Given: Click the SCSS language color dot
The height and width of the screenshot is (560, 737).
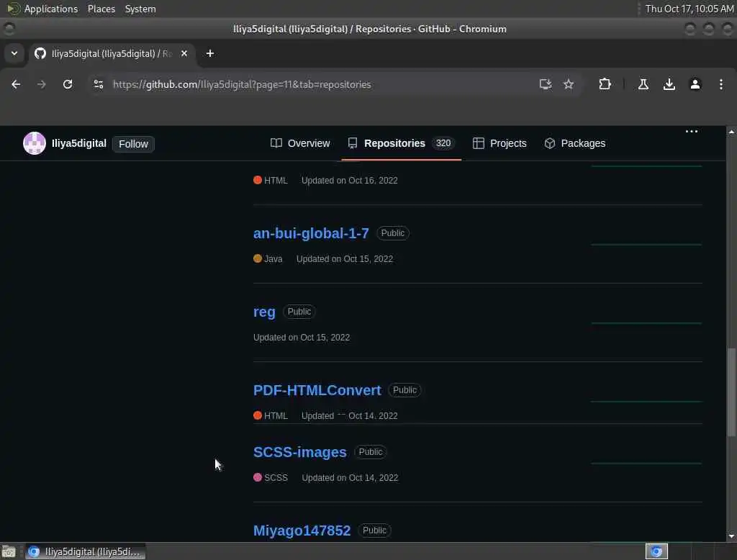Looking at the screenshot, I should tap(258, 477).
